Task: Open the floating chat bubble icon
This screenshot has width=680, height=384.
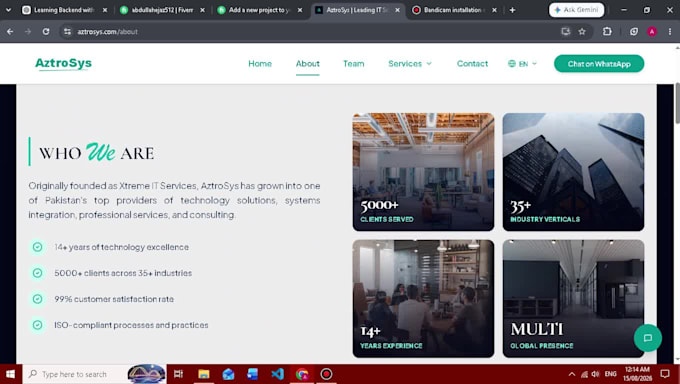Action: coord(647,338)
